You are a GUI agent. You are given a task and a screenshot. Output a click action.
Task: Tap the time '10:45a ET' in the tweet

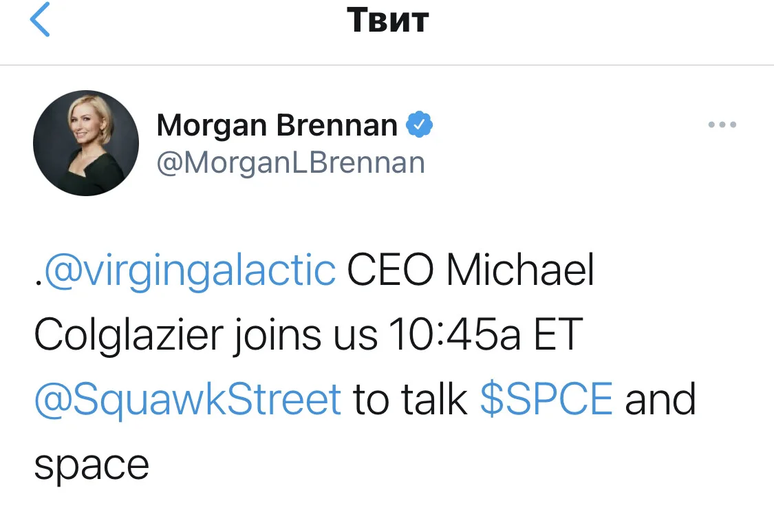(x=486, y=334)
